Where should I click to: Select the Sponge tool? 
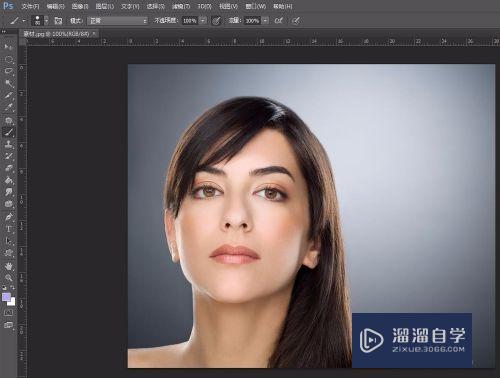pyautogui.click(x=9, y=204)
